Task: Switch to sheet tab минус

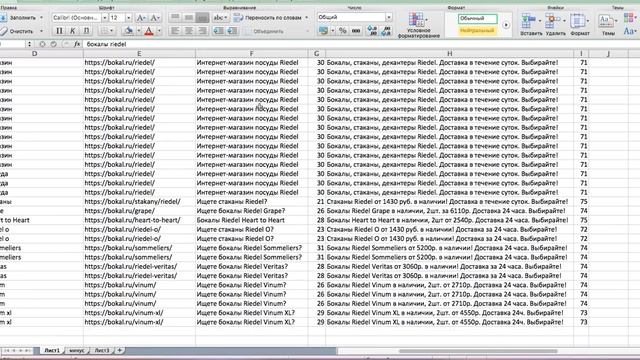Action: point(77,350)
